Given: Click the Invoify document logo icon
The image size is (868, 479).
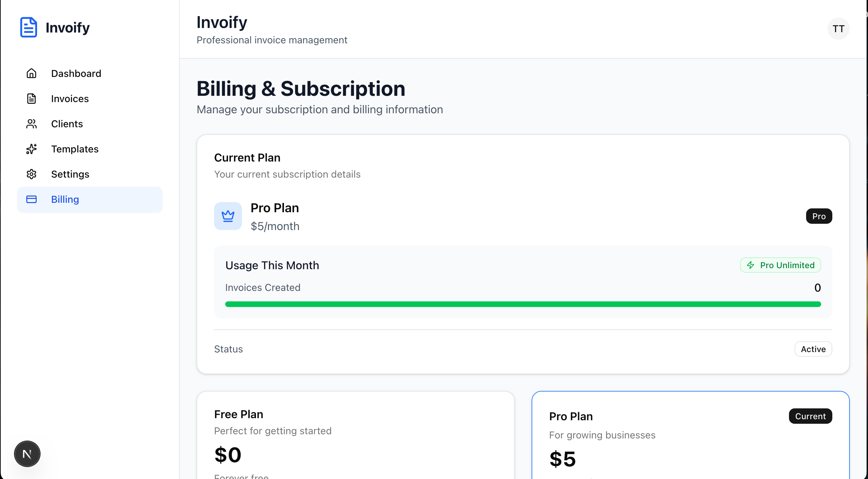Looking at the screenshot, I should coord(28,27).
